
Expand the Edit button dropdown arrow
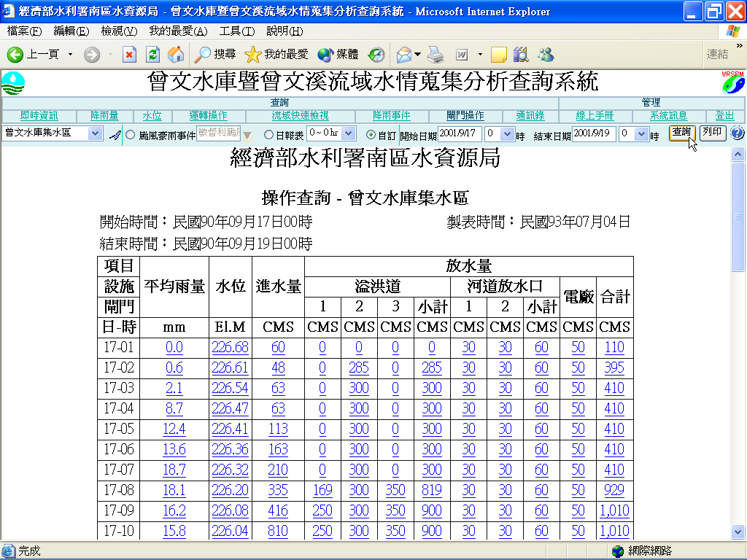point(480,55)
